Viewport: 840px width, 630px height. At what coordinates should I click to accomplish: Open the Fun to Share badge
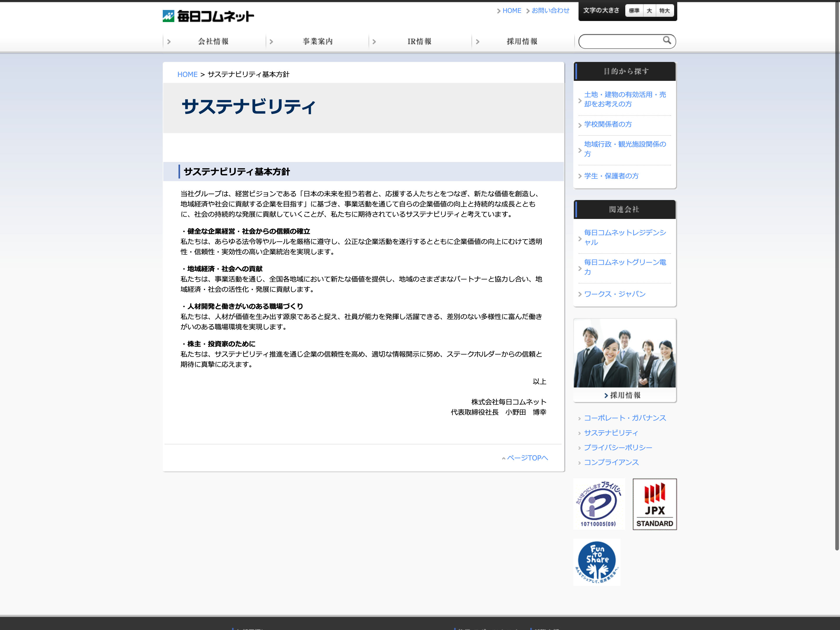coord(597,562)
